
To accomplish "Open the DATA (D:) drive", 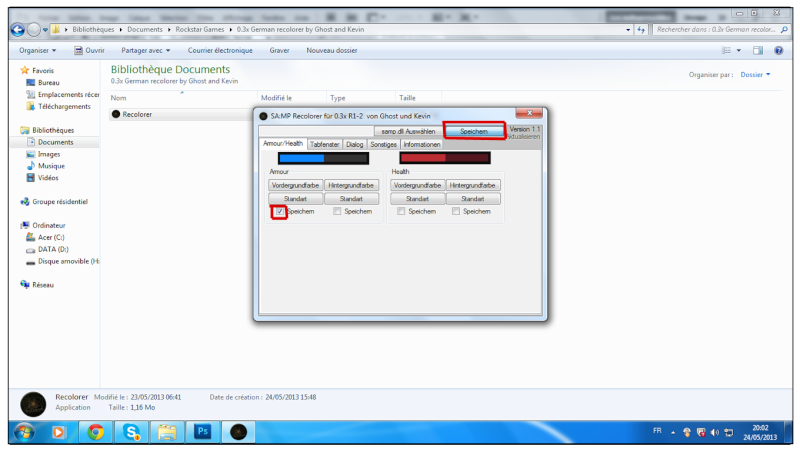I will tap(53, 249).
